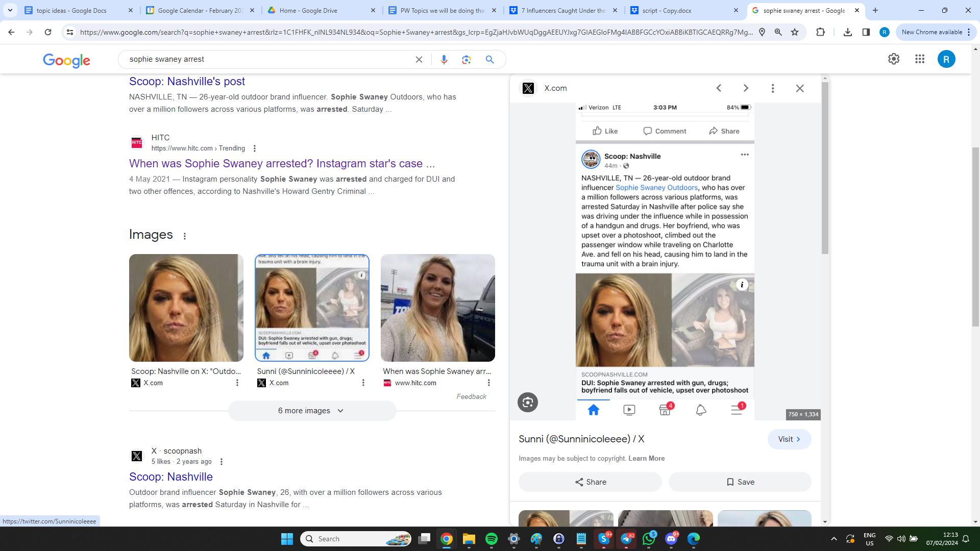Save the previewed image
Image resolution: width=980 pixels, height=551 pixels.
click(x=740, y=482)
